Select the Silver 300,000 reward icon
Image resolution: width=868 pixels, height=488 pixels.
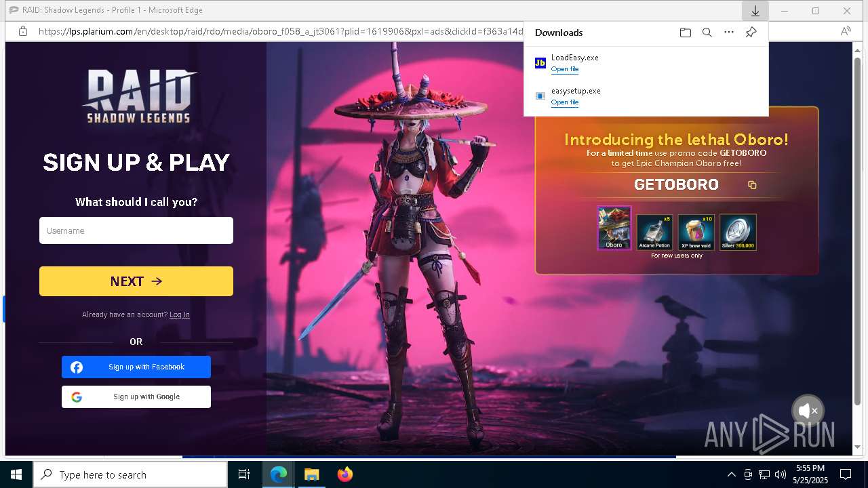pyautogui.click(x=738, y=232)
